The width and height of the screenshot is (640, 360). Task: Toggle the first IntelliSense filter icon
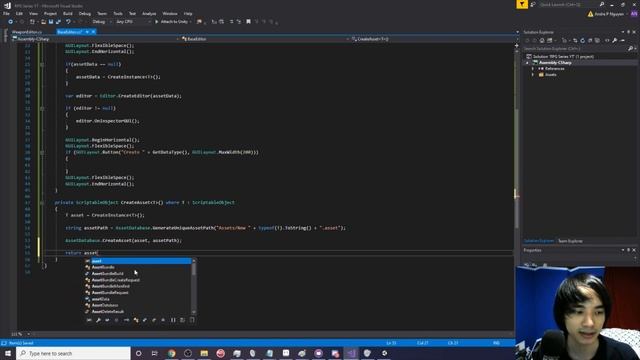coord(89,320)
